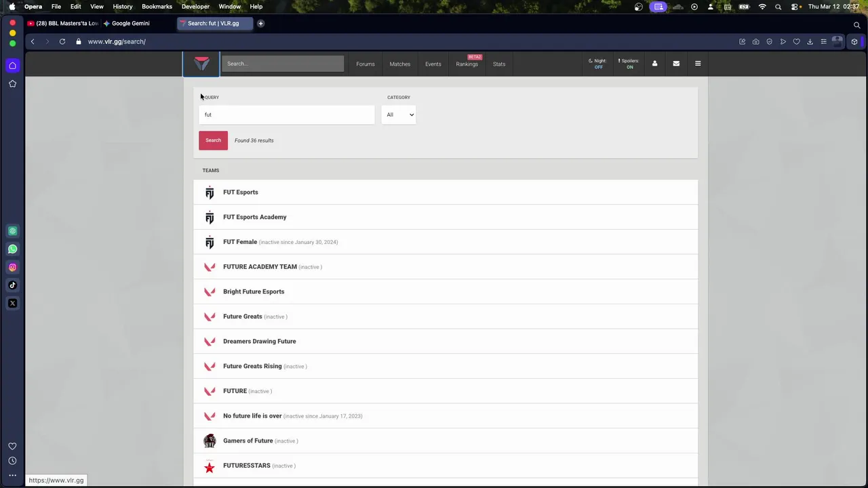Click the edit page pencil icon in toolbar
868x488 pixels.
[x=742, y=41]
